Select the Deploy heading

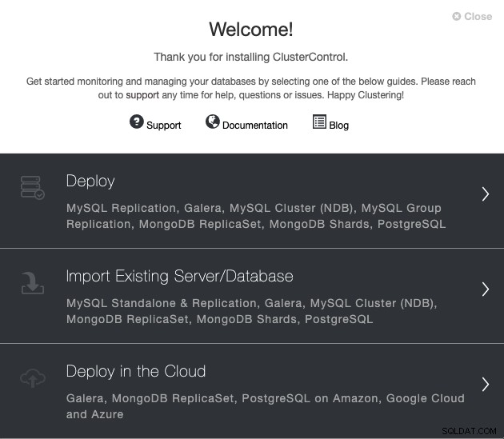point(90,181)
